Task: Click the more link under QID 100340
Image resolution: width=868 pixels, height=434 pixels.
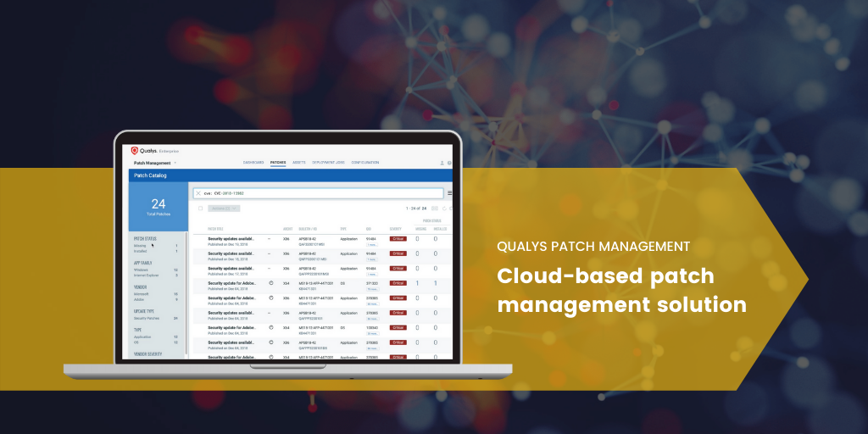Action: click(372, 333)
